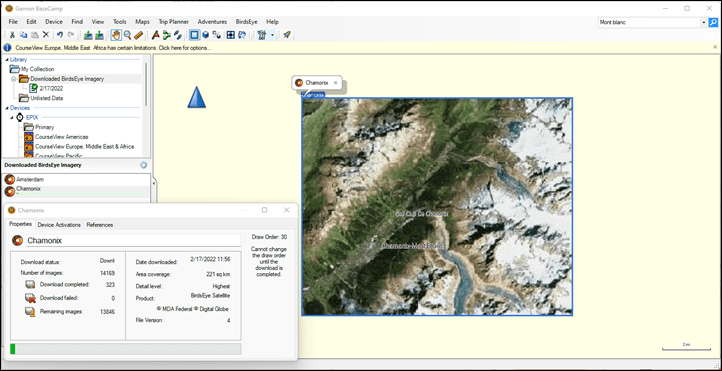The width and height of the screenshot is (722, 371).
Task: Collapse the Downloaded BirdsEye Imagery folder node
Action: 13,79
